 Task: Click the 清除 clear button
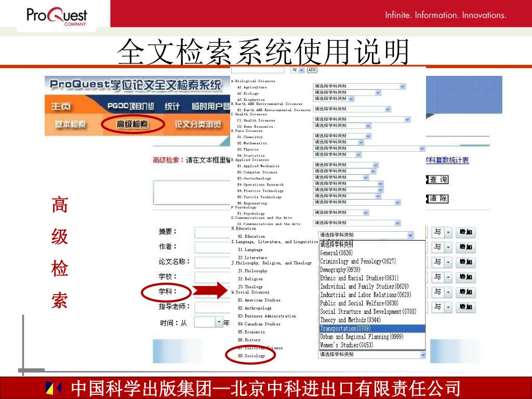click(437, 198)
